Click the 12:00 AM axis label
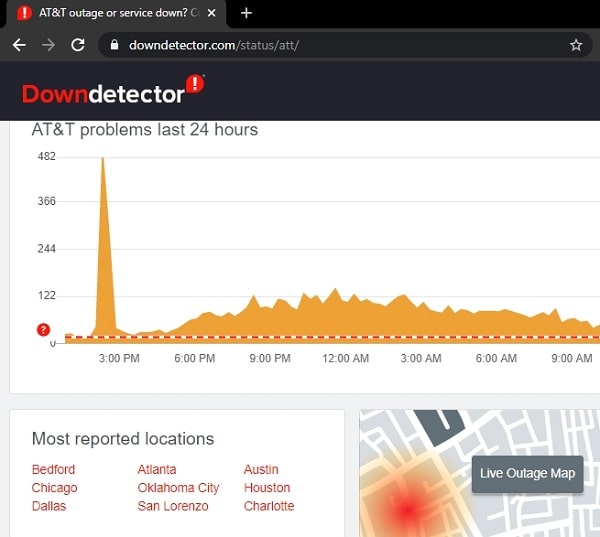The width and height of the screenshot is (600, 537). (346, 358)
